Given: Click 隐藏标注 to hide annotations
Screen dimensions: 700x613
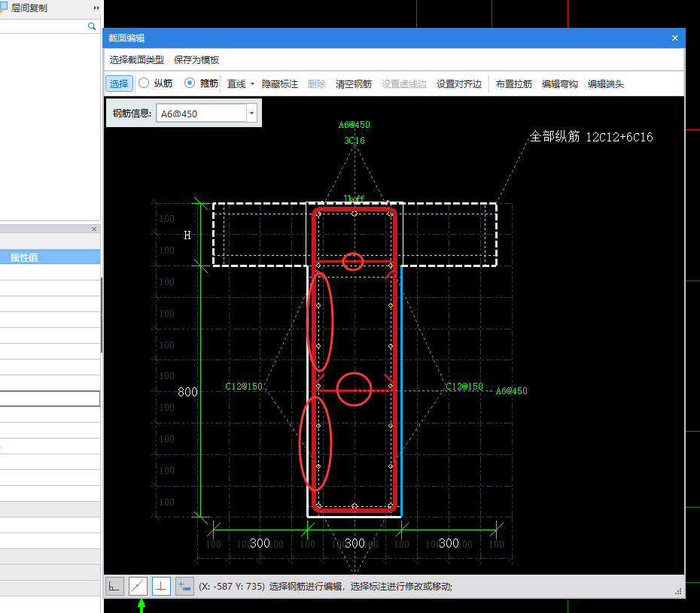Looking at the screenshot, I should [x=280, y=84].
